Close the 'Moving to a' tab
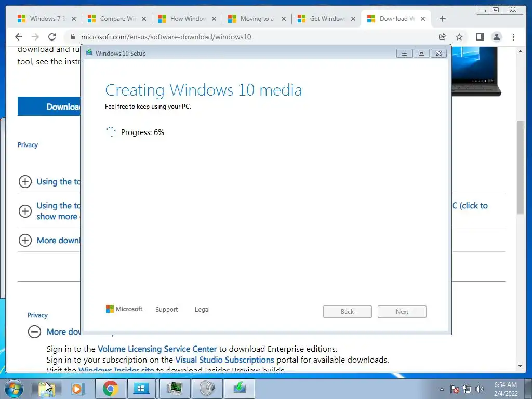This screenshot has width=532, height=399. (284, 19)
